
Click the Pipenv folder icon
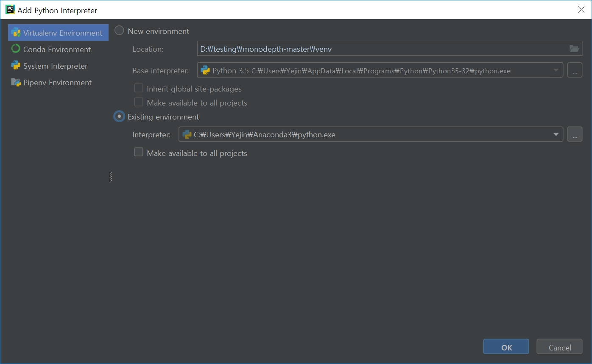(16, 82)
